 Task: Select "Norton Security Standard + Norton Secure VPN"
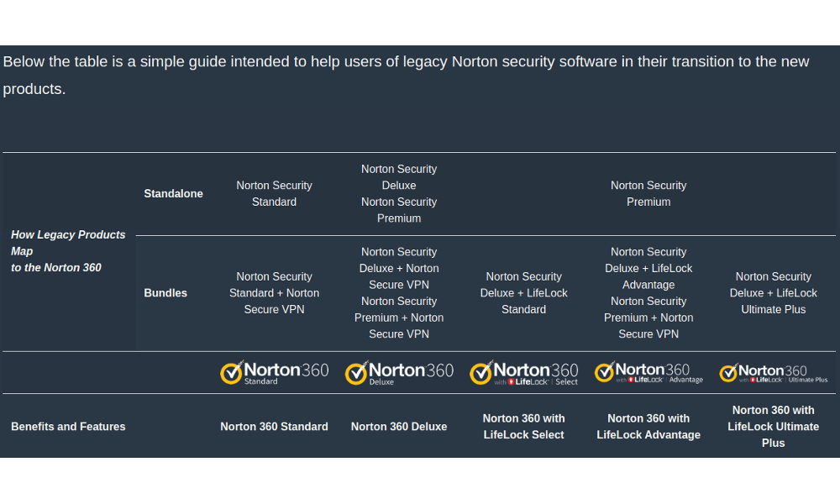click(275, 293)
